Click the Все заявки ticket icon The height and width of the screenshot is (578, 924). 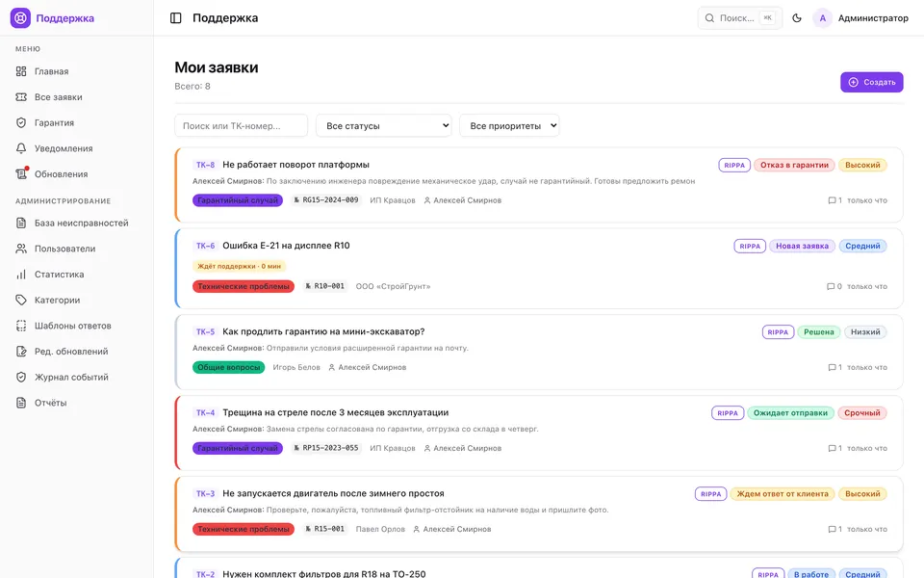coord(21,96)
